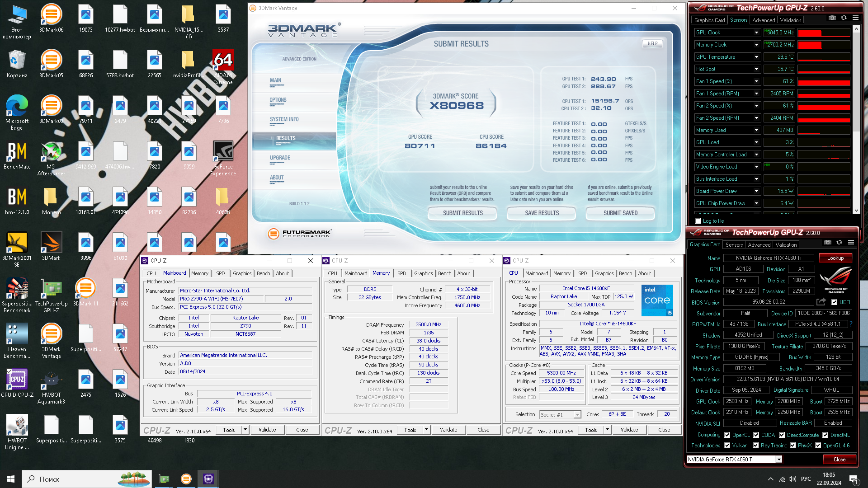Image resolution: width=868 pixels, height=488 pixels.
Task: Toggle PhysX checkbox
Action: pyautogui.click(x=793, y=446)
